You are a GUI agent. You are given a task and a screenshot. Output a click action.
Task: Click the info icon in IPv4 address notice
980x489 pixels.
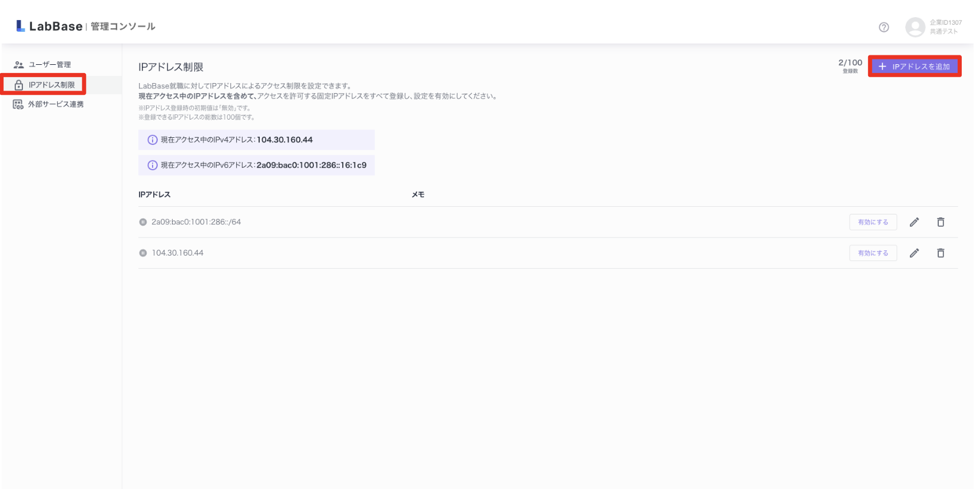[x=153, y=140]
